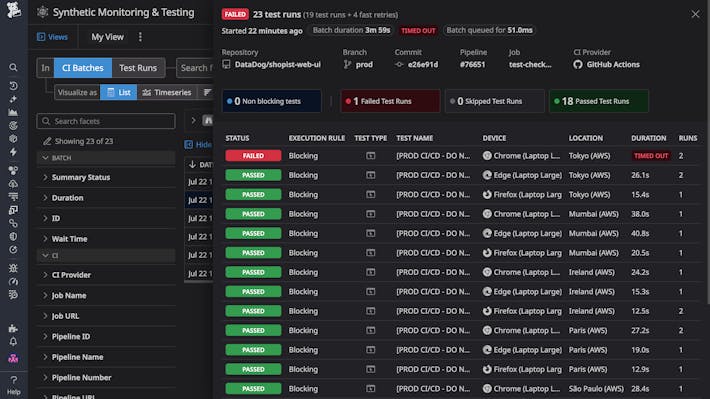710x399 pixels.
Task: Switch visualization to List
Action: pyautogui.click(x=119, y=92)
